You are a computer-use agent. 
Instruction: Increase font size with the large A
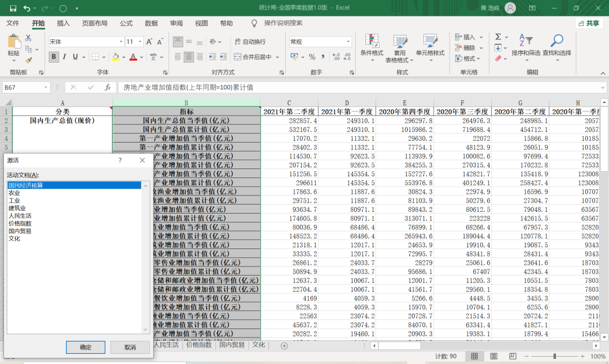click(149, 42)
